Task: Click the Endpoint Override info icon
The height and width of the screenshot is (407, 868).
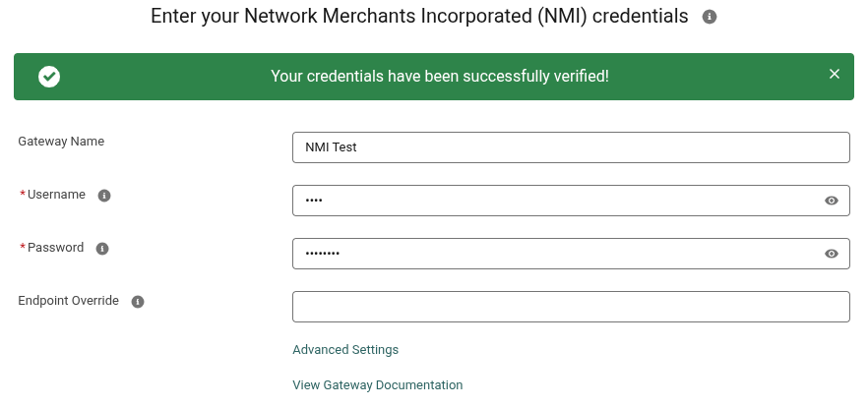Action: [x=138, y=302]
